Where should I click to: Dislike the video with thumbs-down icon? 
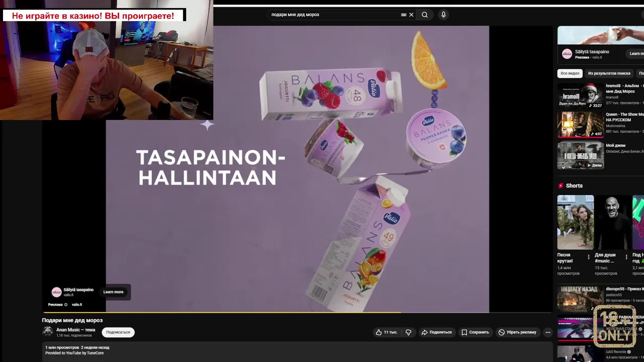pyautogui.click(x=409, y=332)
